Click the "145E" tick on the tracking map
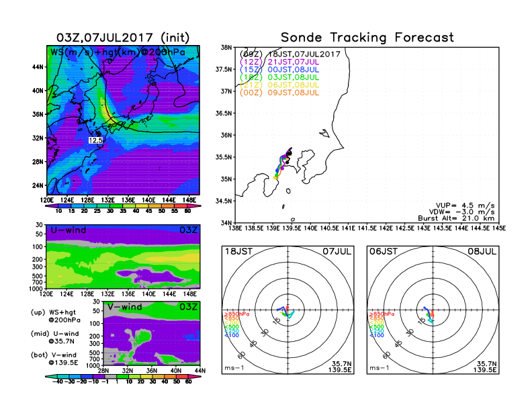This screenshot has height=411, width=532. [499, 228]
